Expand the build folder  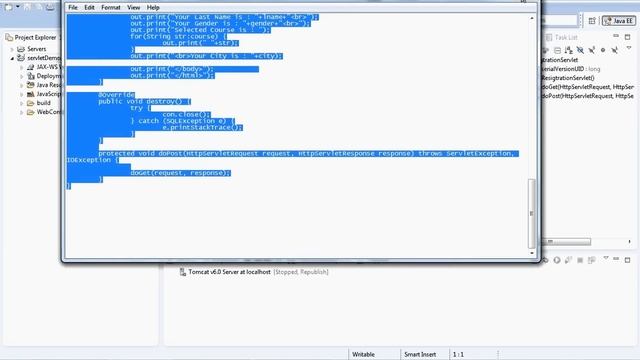(22, 103)
